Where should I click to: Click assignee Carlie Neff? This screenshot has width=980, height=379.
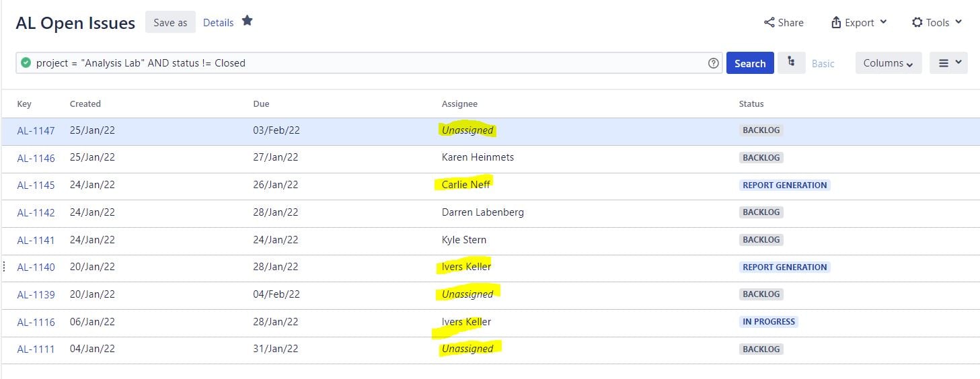click(465, 184)
